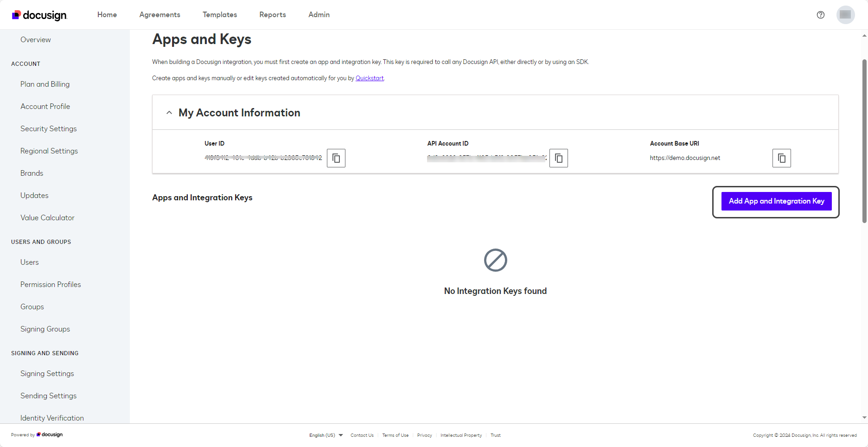Open the Agreements menu

[160, 15]
